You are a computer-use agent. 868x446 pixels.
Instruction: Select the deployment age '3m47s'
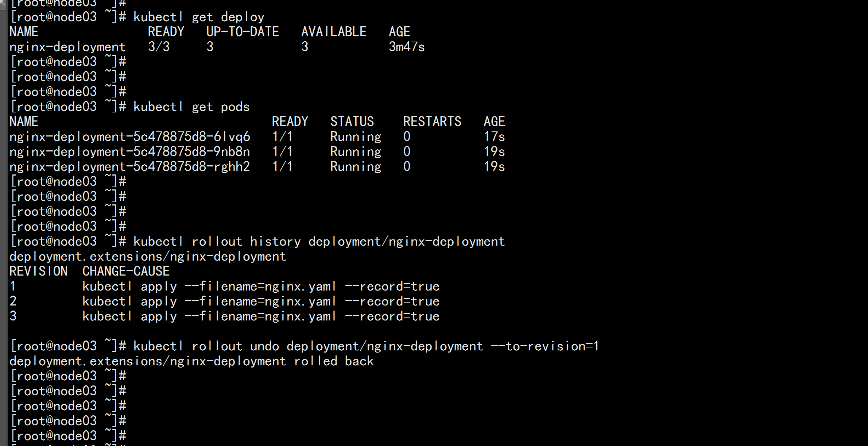pos(407,47)
